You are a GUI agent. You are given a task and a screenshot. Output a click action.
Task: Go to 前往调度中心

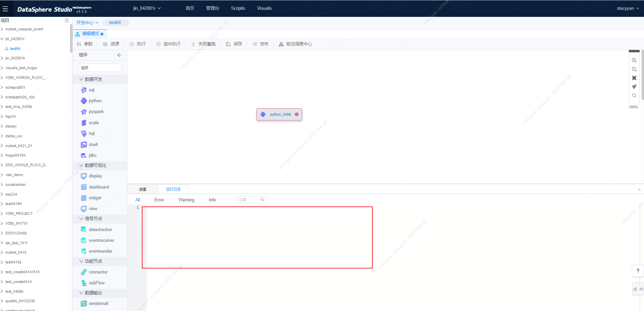[295, 44]
